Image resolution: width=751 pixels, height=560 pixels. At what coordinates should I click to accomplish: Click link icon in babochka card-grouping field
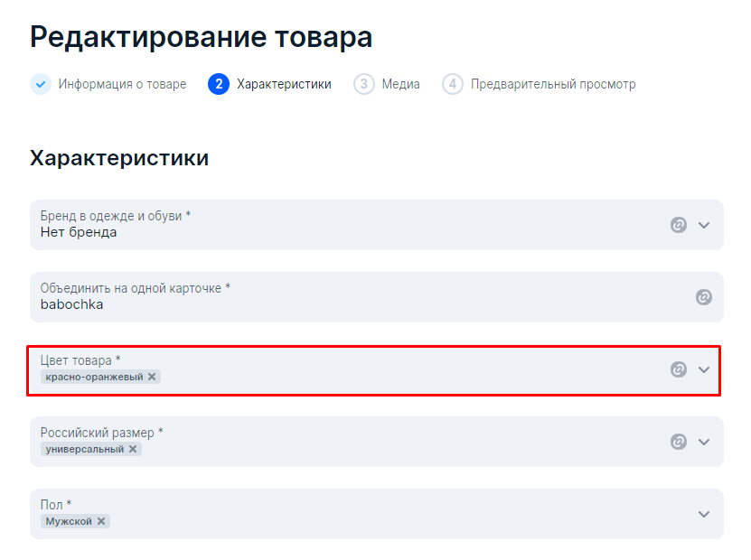point(704,297)
